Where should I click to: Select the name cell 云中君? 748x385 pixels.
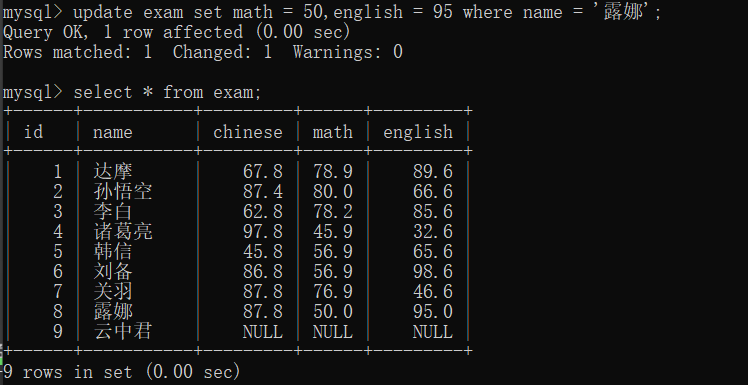(x=123, y=331)
